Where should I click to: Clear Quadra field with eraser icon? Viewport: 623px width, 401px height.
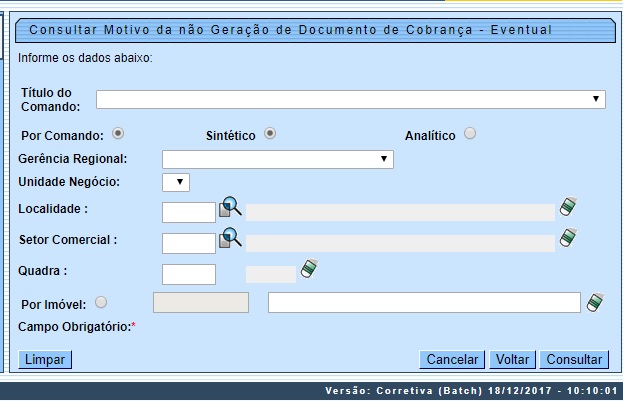[308, 269]
